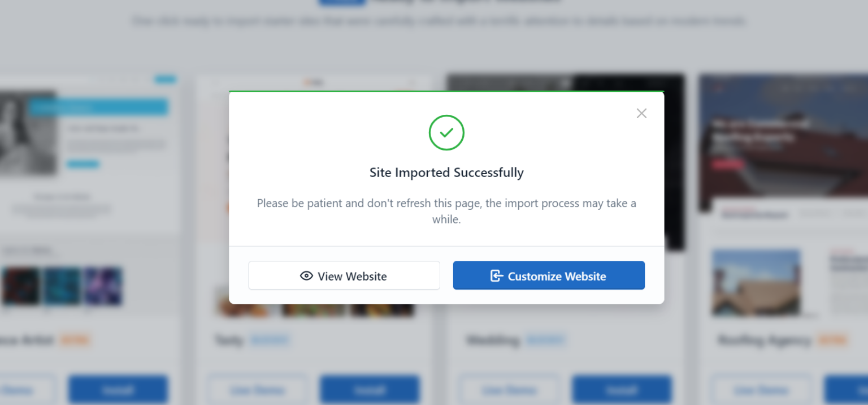Click the badge beside the Wedding template name
Screen dimensions: 868x405
click(x=546, y=340)
